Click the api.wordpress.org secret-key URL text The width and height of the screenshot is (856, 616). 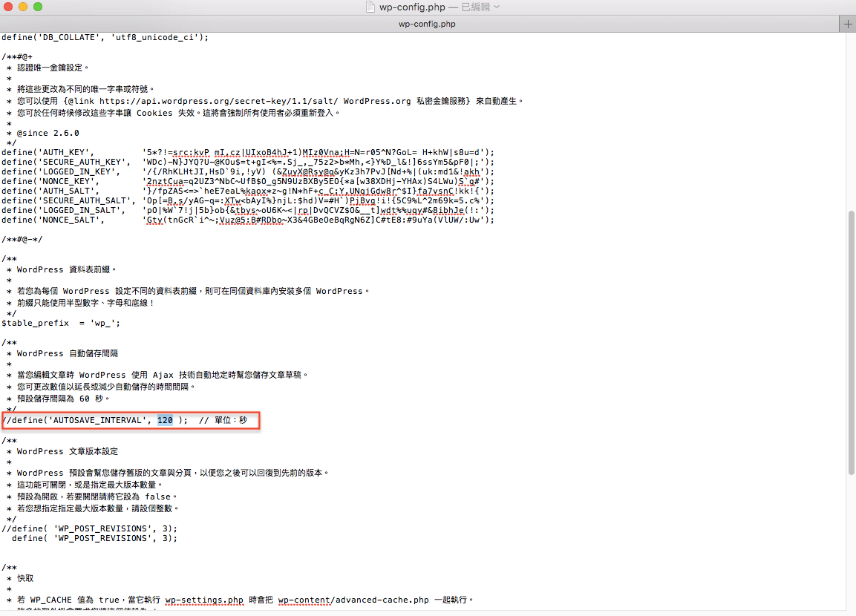tap(219, 101)
